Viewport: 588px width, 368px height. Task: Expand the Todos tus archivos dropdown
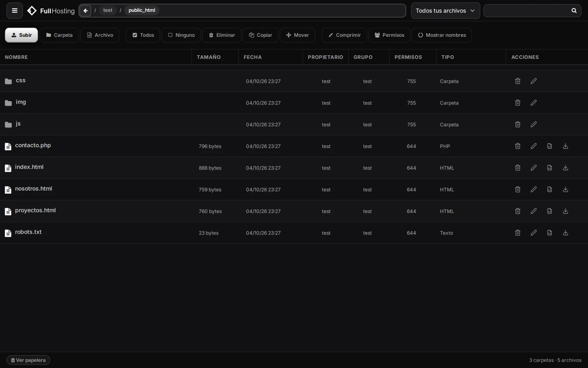(445, 11)
